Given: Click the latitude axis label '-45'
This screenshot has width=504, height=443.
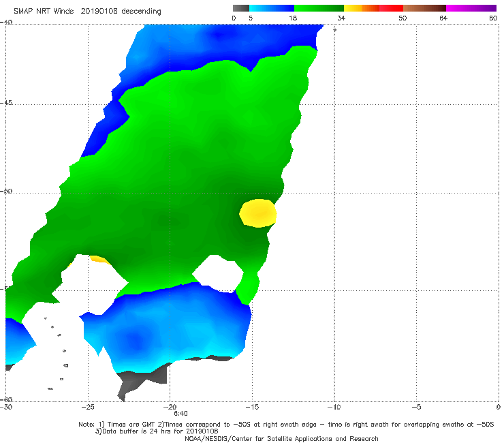Looking at the screenshot, I should (6, 103).
